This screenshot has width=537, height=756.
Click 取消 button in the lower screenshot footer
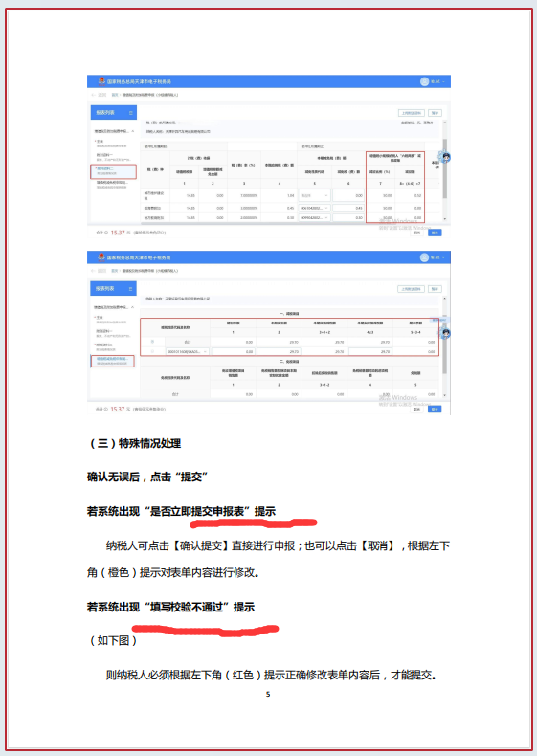click(x=416, y=409)
